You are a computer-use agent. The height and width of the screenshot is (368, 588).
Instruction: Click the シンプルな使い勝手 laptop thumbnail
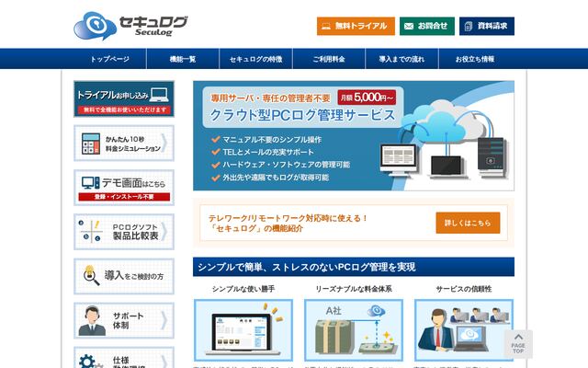[x=243, y=330]
